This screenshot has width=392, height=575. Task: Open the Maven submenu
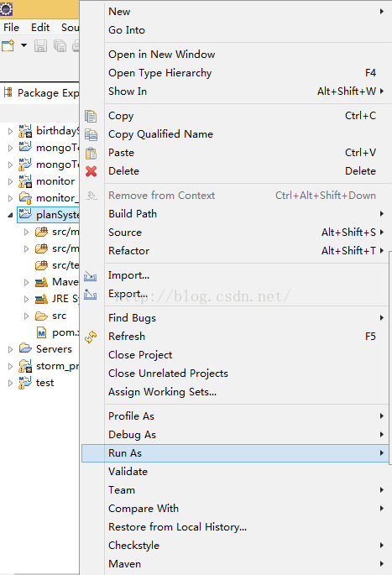tap(235, 564)
